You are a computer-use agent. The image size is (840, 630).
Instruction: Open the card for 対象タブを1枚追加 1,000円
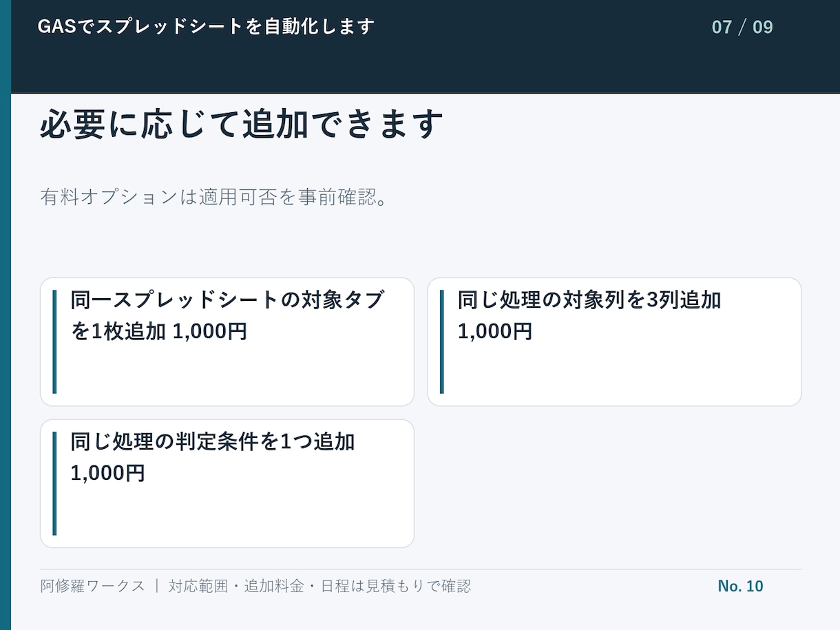pos(227,342)
